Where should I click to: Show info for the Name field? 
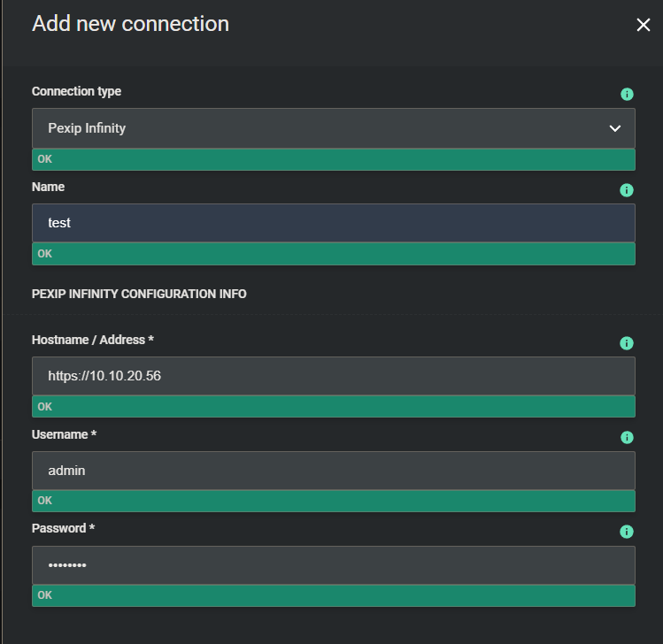coord(627,189)
